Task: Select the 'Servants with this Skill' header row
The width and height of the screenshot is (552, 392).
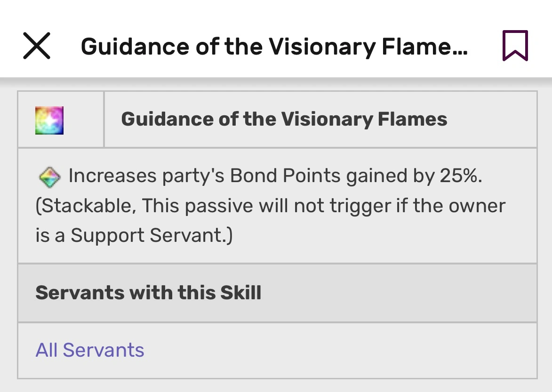Action: click(x=148, y=293)
